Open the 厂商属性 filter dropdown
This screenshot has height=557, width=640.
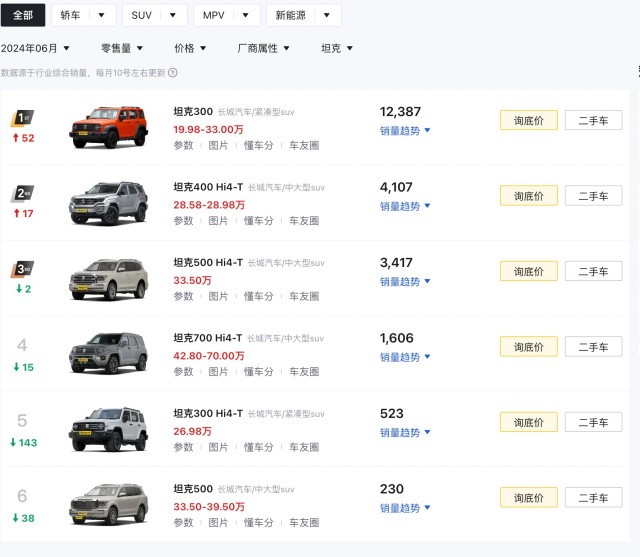(x=263, y=48)
